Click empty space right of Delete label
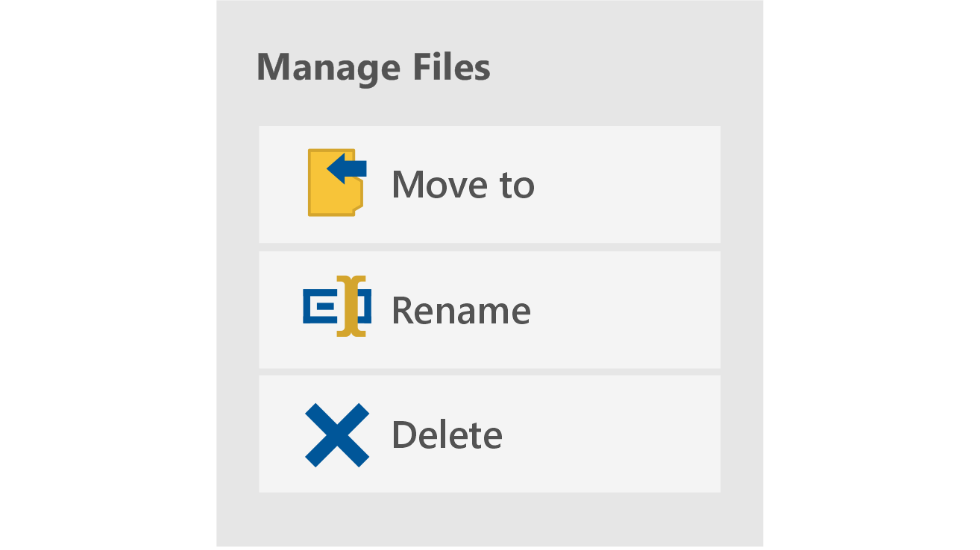 pyautogui.click(x=626, y=434)
